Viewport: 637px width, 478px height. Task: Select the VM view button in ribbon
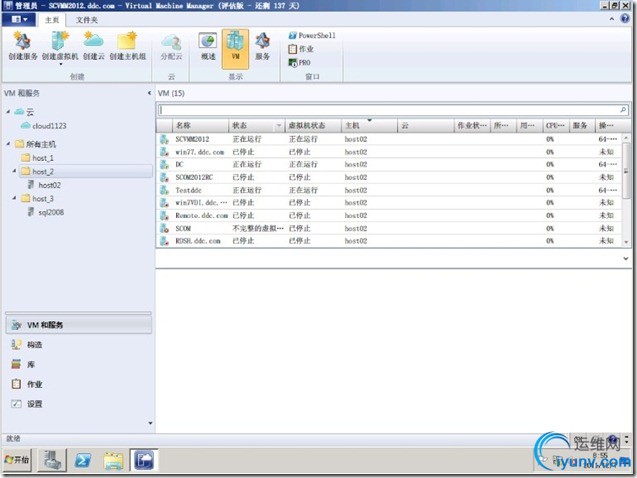click(x=235, y=49)
